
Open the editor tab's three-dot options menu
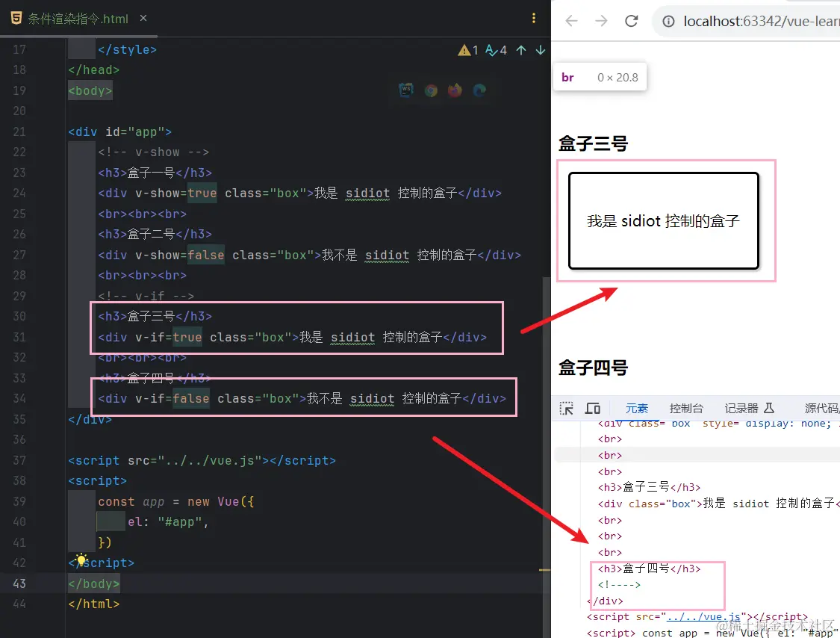(534, 18)
